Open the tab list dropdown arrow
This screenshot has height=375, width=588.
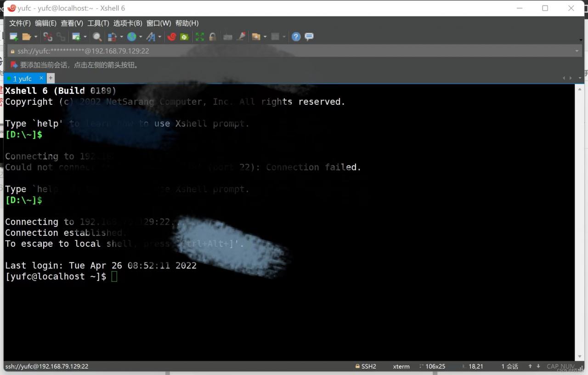point(580,78)
